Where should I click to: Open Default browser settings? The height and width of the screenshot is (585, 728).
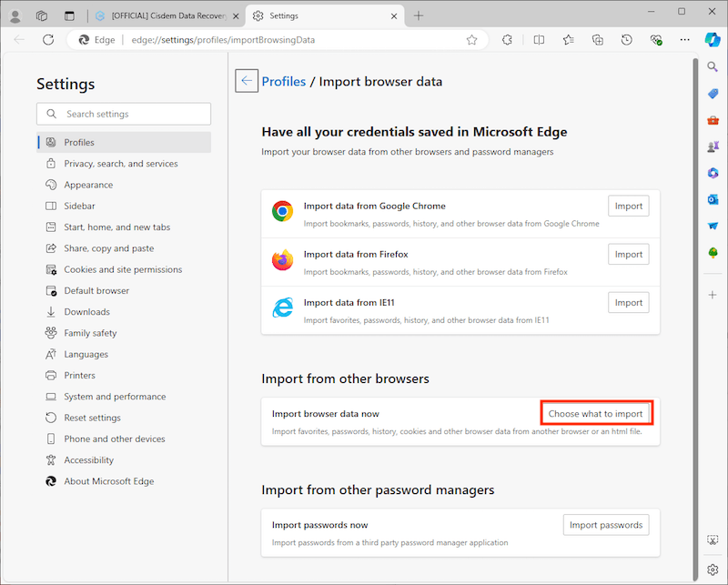click(124, 290)
